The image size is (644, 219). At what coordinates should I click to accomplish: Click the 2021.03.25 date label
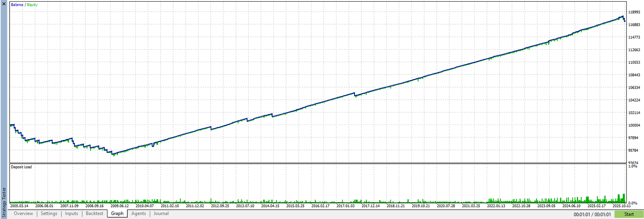[471, 206]
